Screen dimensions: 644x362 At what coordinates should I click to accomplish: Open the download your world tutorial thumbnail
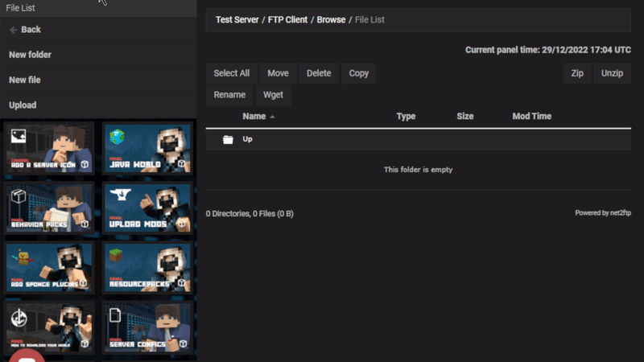(49, 327)
